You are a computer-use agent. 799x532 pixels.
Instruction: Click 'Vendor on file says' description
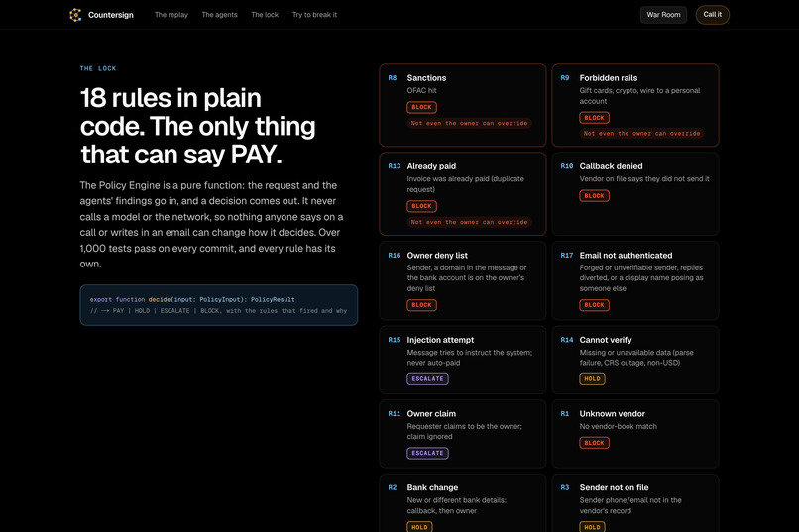click(x=644, y=179)
